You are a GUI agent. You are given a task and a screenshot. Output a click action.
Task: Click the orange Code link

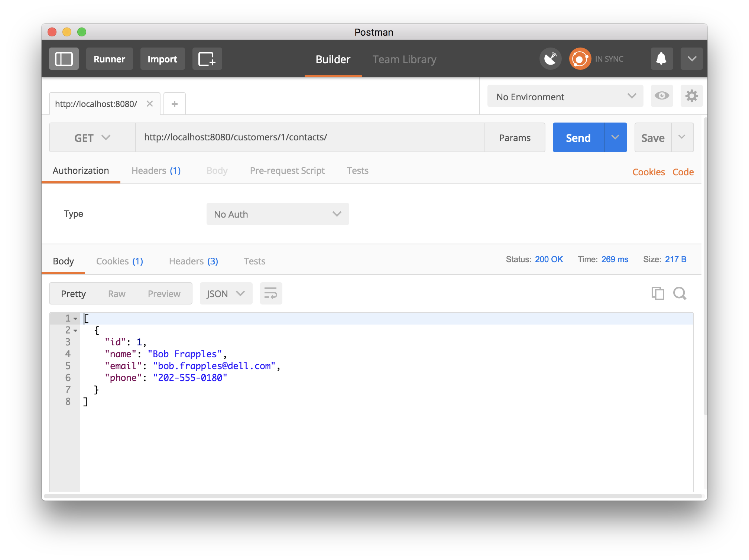click(683, 172)
